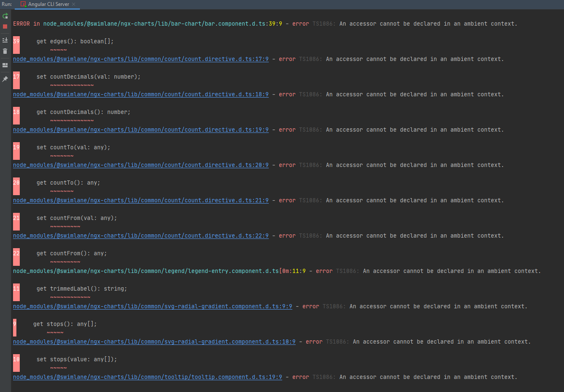
Task: Open count.directive.d.ts:20:9 error link
Action: click(140, 165)
